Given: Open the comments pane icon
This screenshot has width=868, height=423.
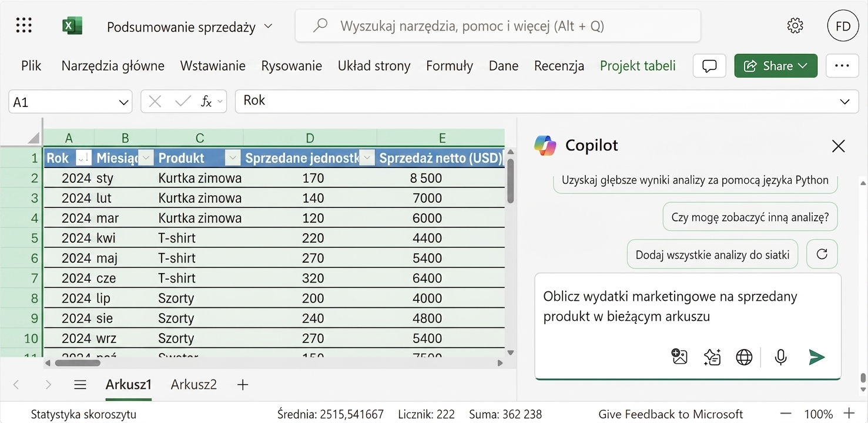Looking at the screenshot, I should tap(709, 66).
